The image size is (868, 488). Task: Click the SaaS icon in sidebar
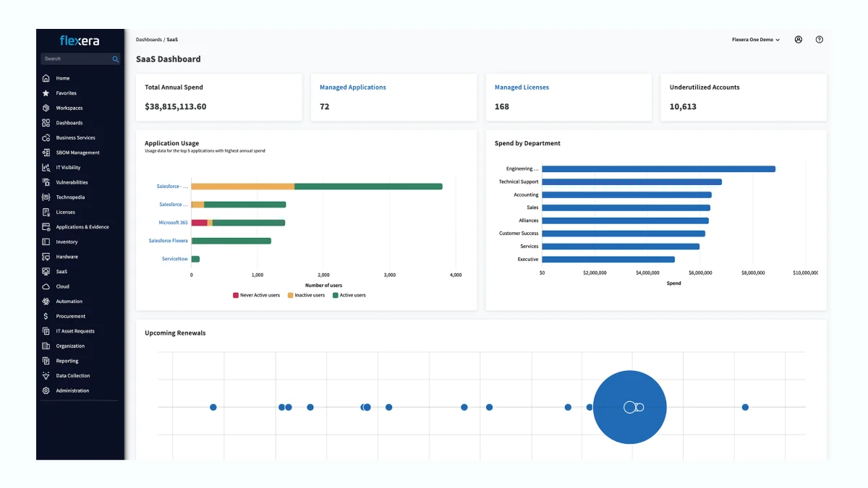[x=46, y=272]
